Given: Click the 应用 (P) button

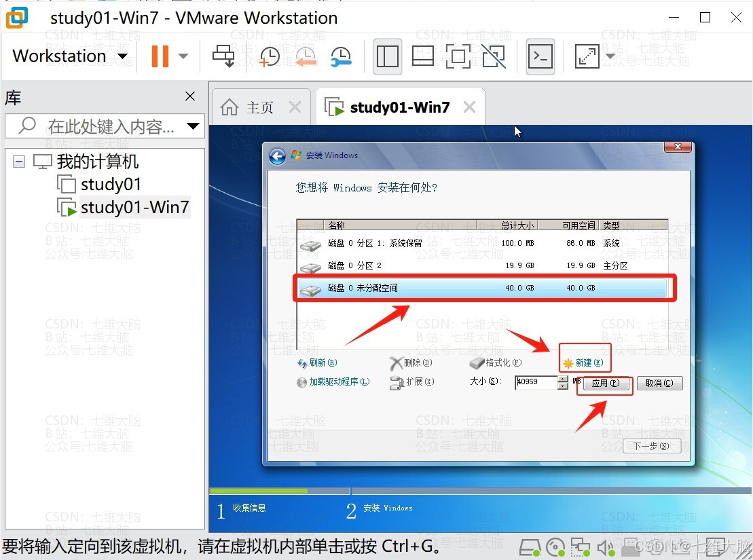Looking at the screenshot, I should pyautogui.click(x=605, y=384).
